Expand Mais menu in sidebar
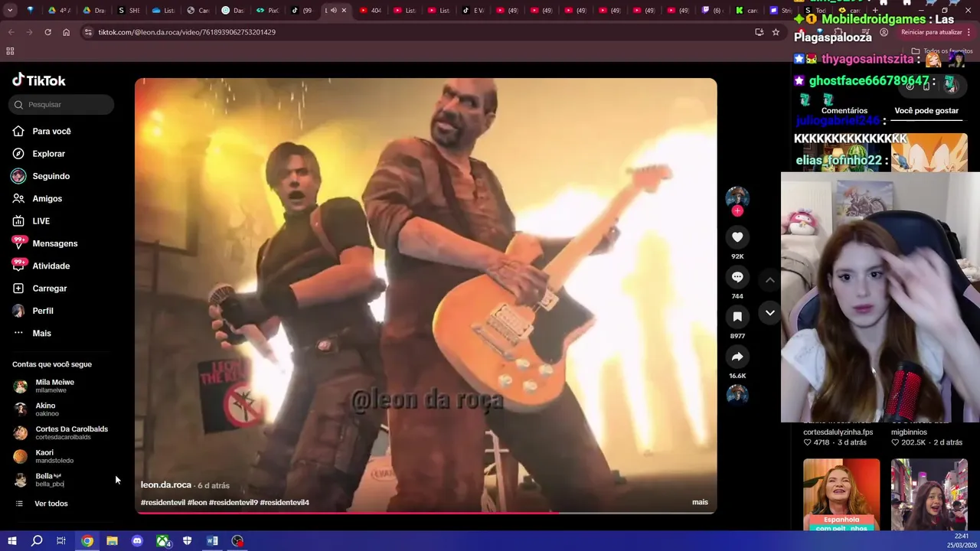This screenshot has width=980, height=551. pyautogui.click(x=41, y=333)
